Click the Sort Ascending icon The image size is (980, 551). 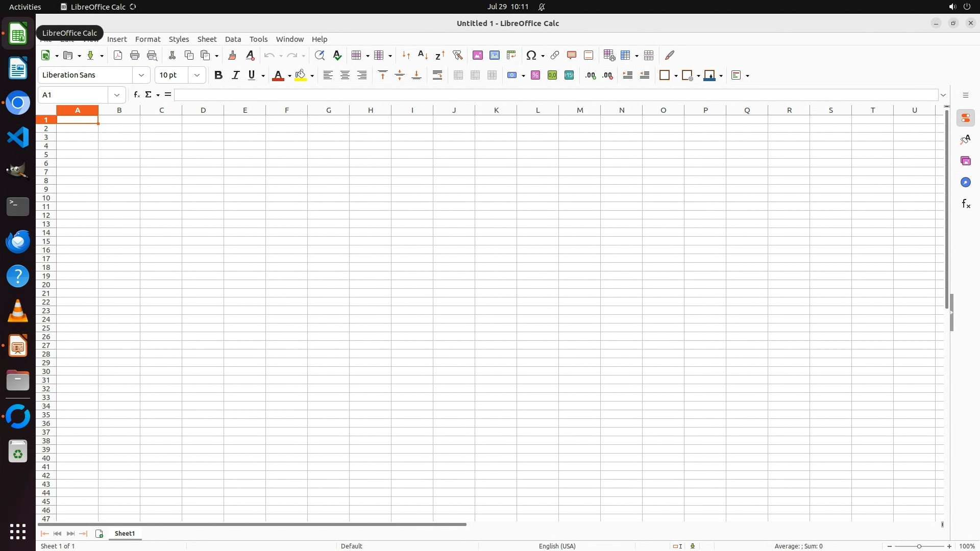point(423,55)
